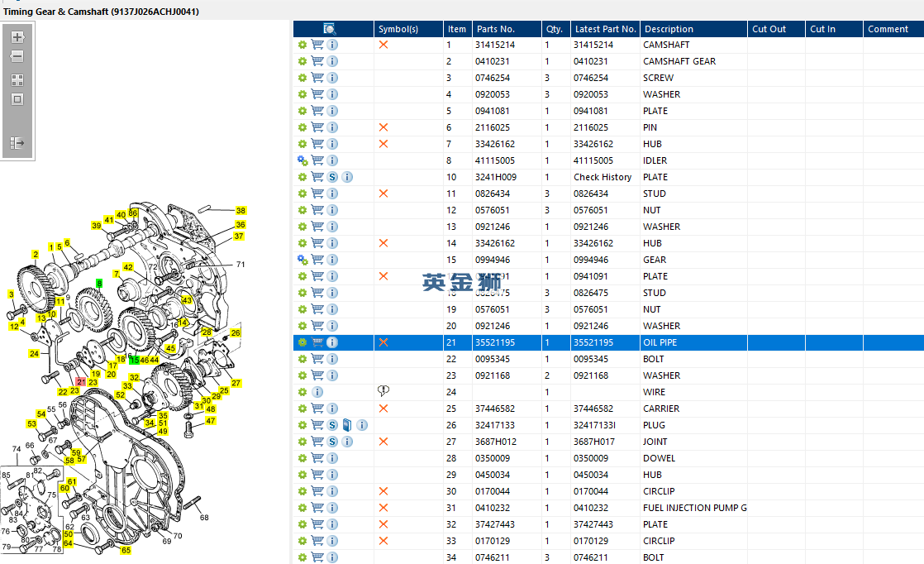Switch diagram to single-frame view
The height and width of the screenshot is (564, 924).
(17, 99)
